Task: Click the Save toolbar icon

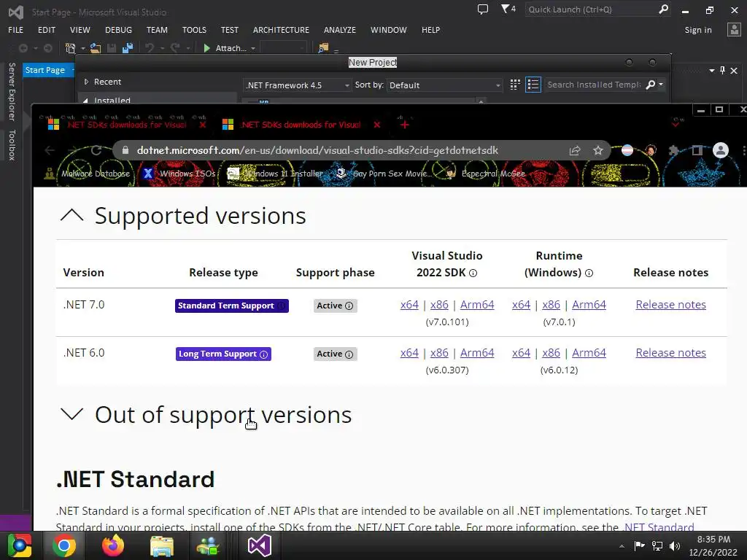Action: 112,48
